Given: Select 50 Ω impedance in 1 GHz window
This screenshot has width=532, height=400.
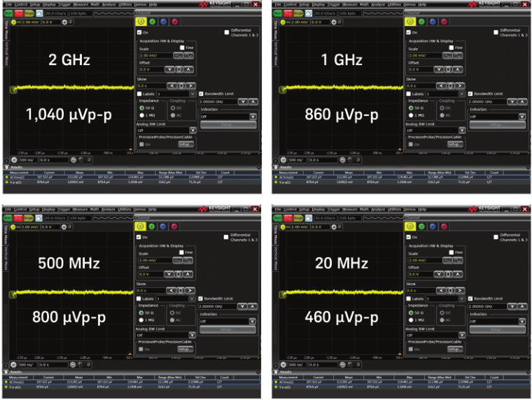Looking at the screenshot, I should (x=411, y=108).
